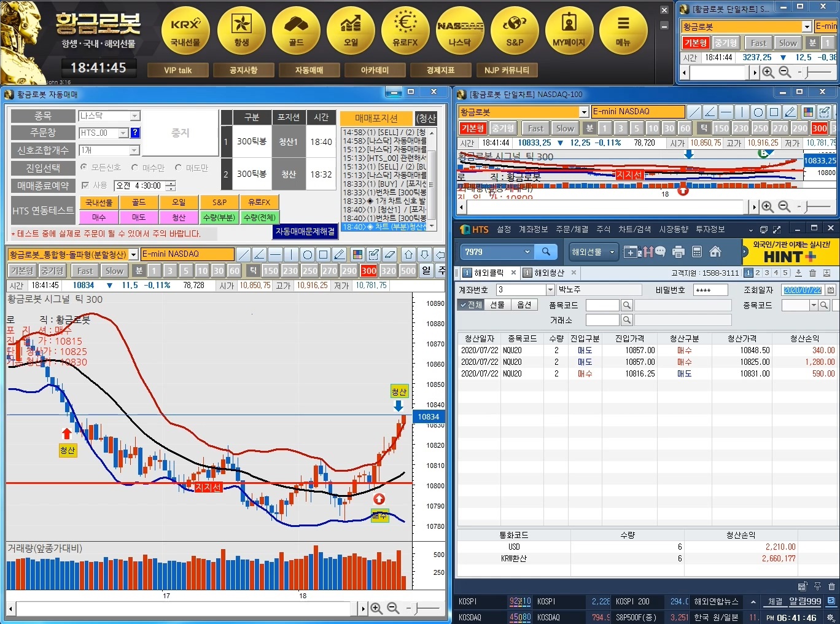
Task: Expand the 종목코드 dropdown in HTS
Action: pyautogui.click(x=814, y=305)
